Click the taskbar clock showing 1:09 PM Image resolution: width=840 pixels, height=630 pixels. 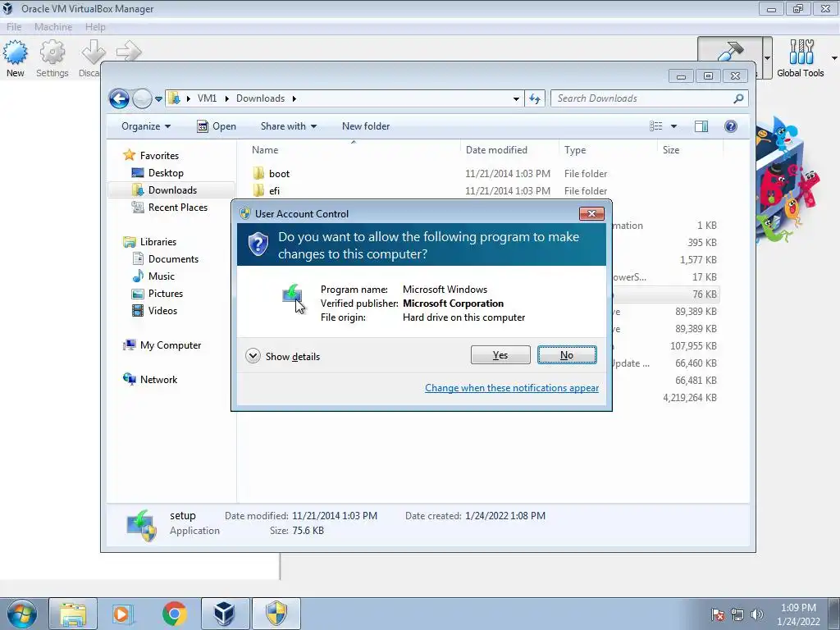point(798,614)
